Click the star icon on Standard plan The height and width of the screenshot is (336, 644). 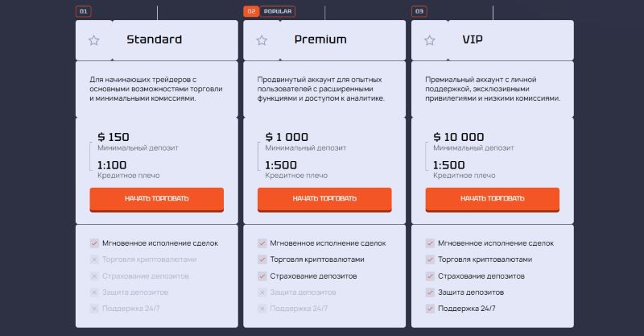pos(94,40)
